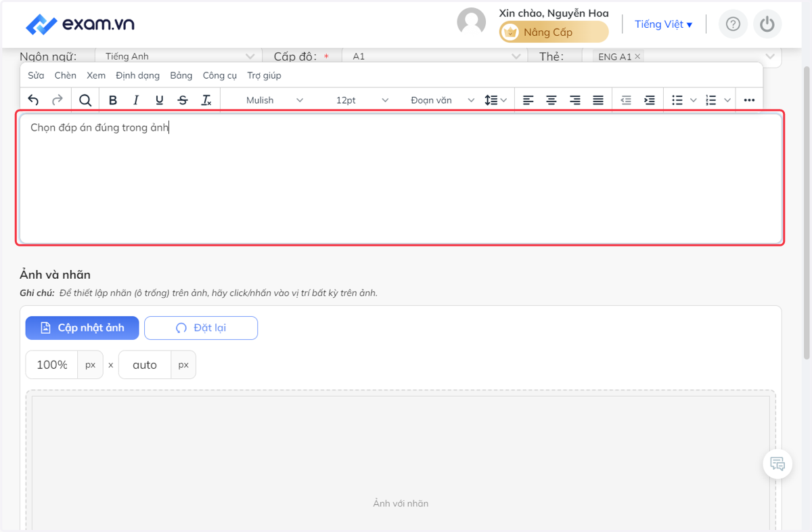
Task: Open the chat support bubble
Action: [777, 464]
